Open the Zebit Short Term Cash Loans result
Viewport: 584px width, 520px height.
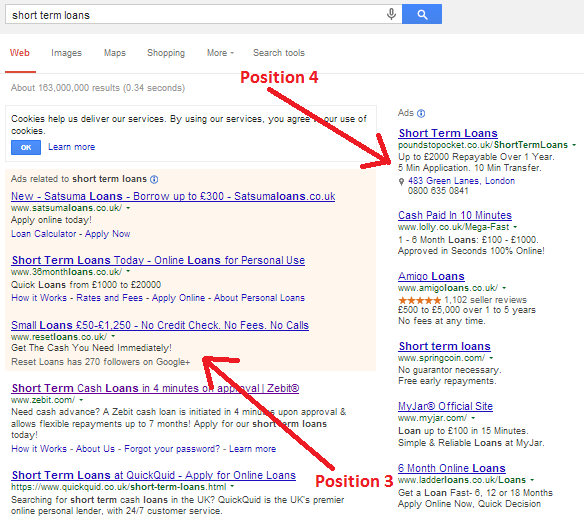point(155,388)
